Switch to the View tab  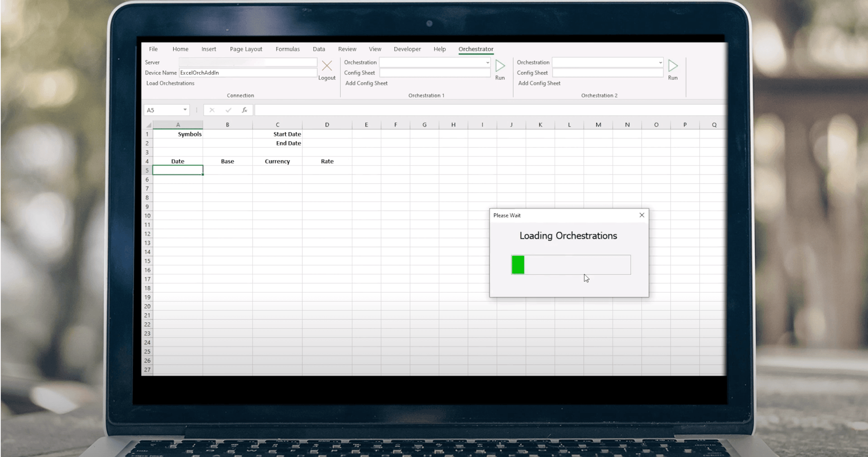(x=375, y=49)
